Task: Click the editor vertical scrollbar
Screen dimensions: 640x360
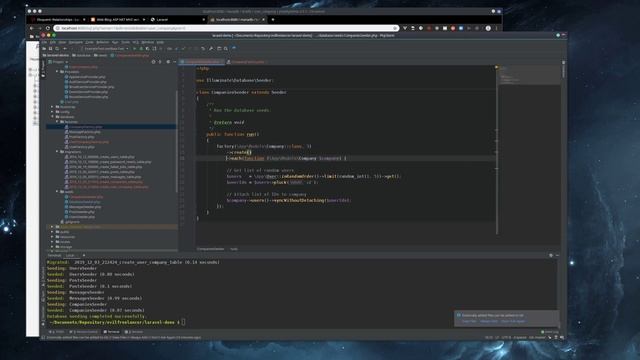Action: coord(497,149)
